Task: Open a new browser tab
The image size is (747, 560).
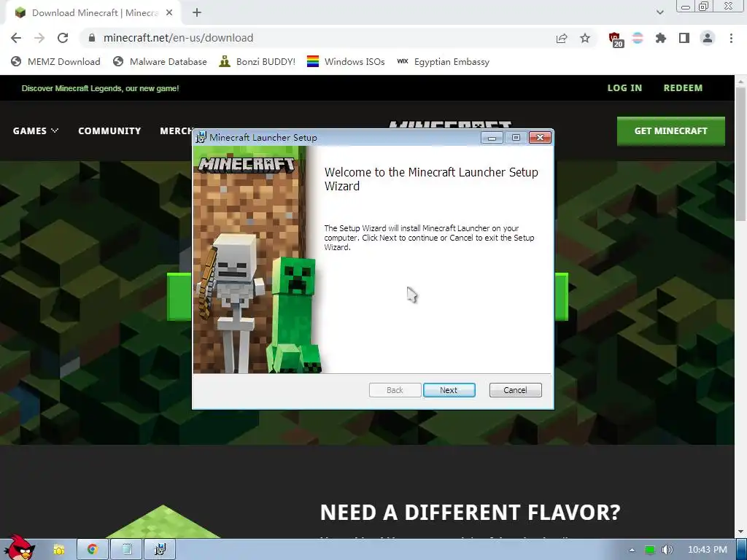Action: tap(197, 13)
